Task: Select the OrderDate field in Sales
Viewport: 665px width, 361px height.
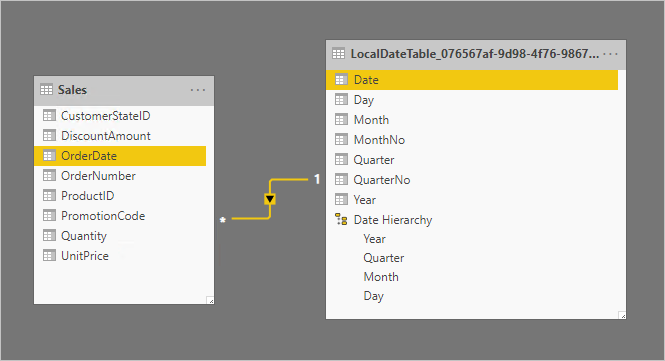Action: (x=120, y=156)
